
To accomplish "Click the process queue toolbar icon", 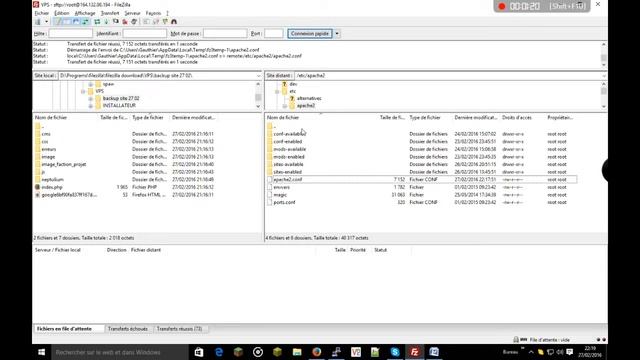I will pos(106,22).
